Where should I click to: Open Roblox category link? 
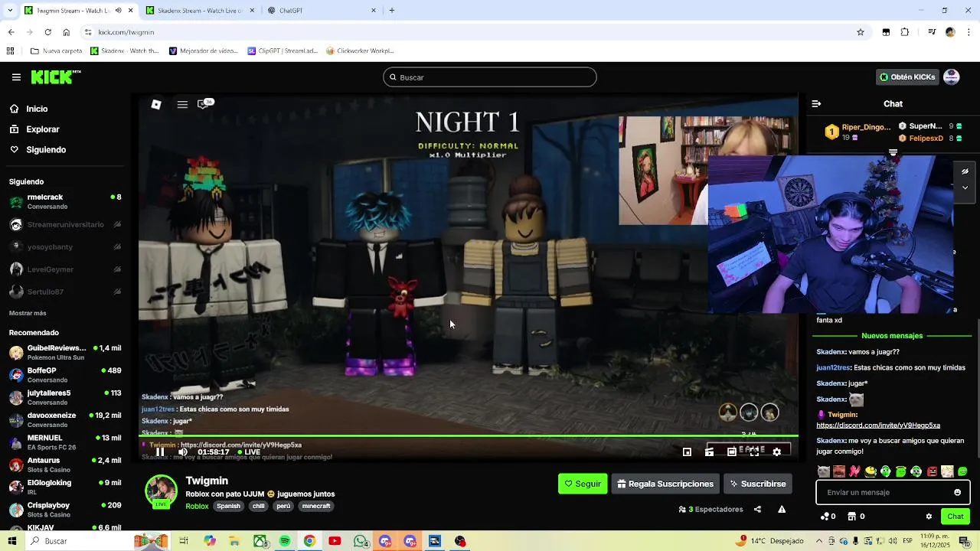pos(197,507)
